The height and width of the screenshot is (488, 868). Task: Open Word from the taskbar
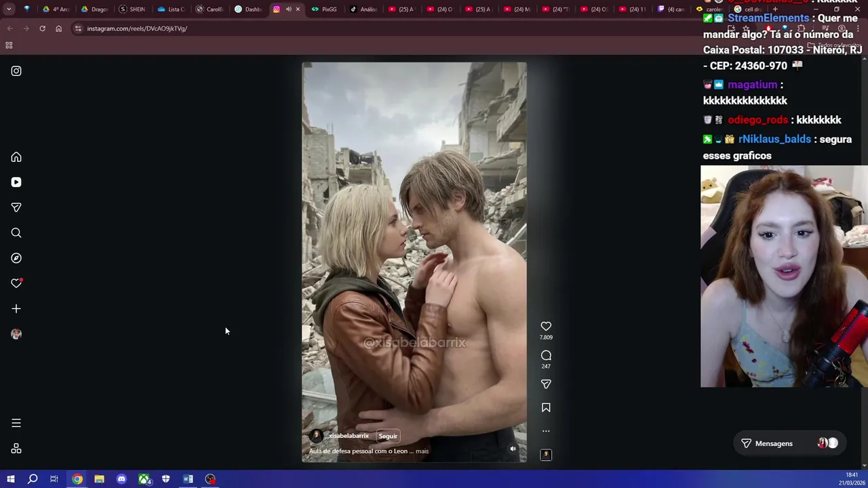[x=188, y=479]
